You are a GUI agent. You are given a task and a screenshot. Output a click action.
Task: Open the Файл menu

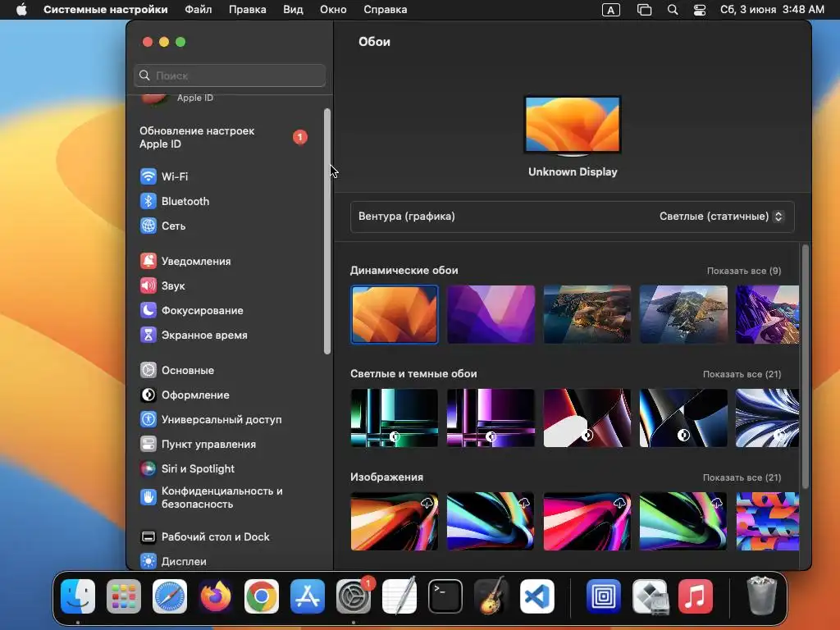(199, 10)
